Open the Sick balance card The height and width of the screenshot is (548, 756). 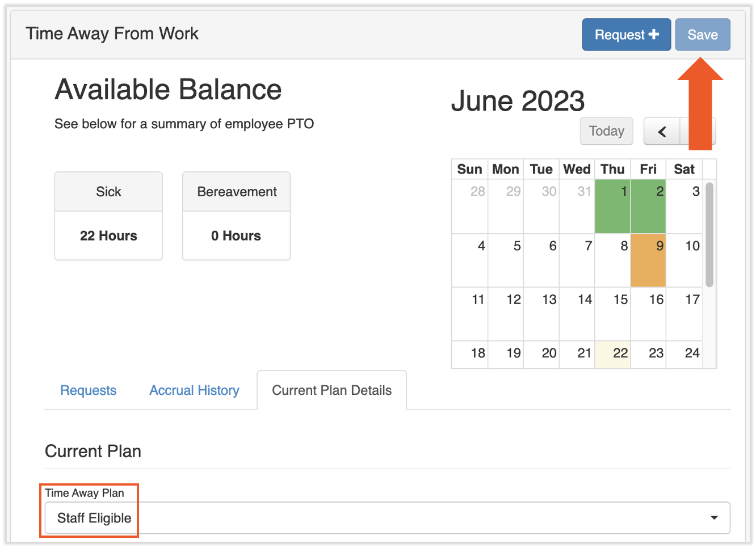(x=108, y=216)
